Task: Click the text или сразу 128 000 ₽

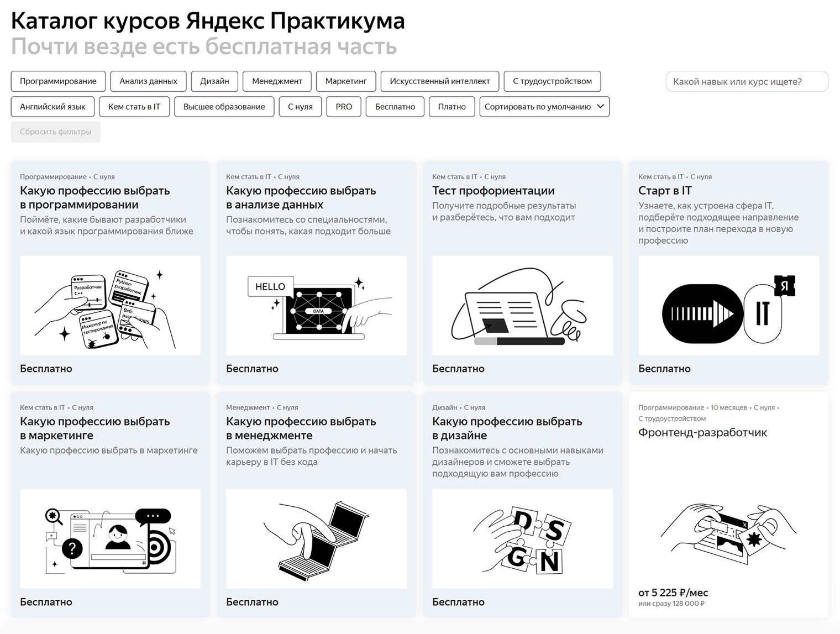Action: pyautogui.click(x=671, y=604)
